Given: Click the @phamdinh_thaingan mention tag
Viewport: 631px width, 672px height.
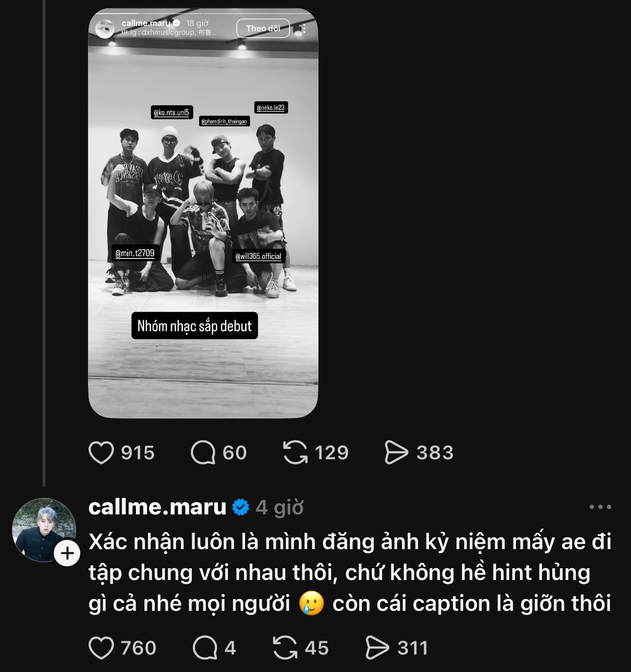Looking at the screenshot, I should [x=225, y=121].
